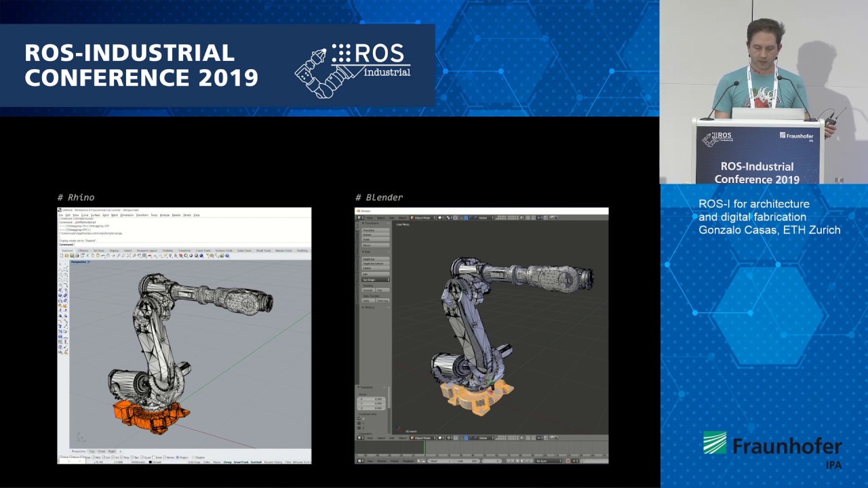This screenshot has width=868, height=488.
Task: Switch to the Viewport Layout tab in Rhino
Action: tap(146, 251)
